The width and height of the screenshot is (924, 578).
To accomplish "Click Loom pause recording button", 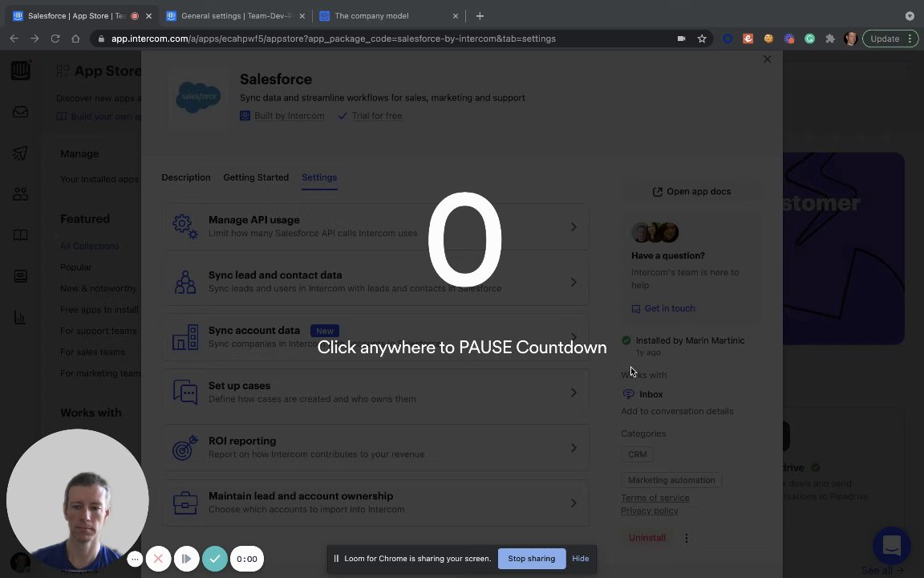I will [x=186, y=559].
